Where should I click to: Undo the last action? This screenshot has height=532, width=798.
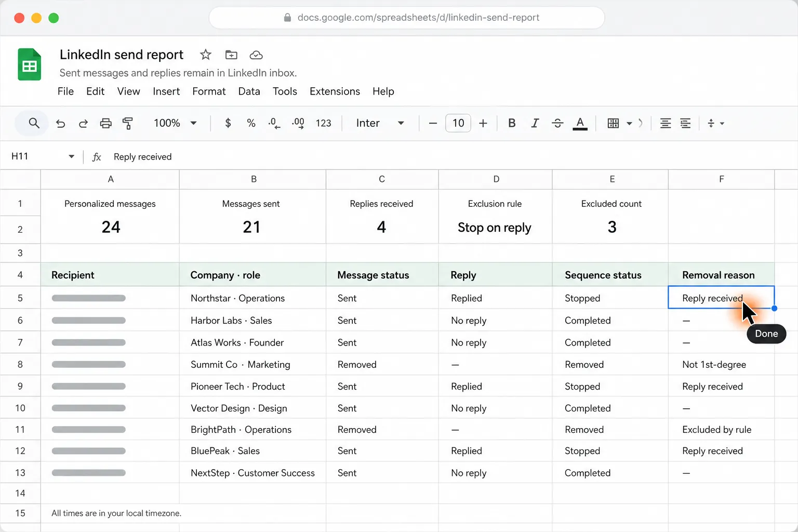pyautogui.click(x=60, y=123)
